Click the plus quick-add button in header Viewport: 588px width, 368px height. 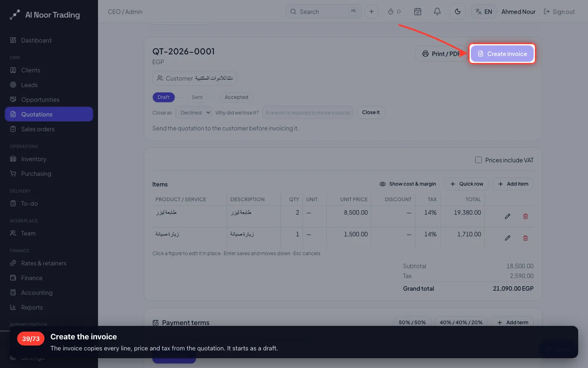point(372,11)
